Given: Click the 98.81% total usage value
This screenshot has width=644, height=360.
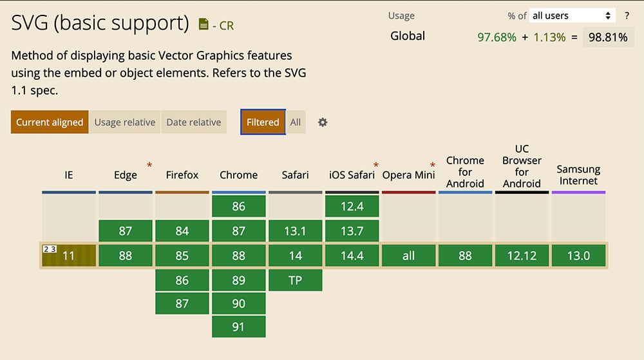Looking at the screenshot, I should [x=608, y=37].
